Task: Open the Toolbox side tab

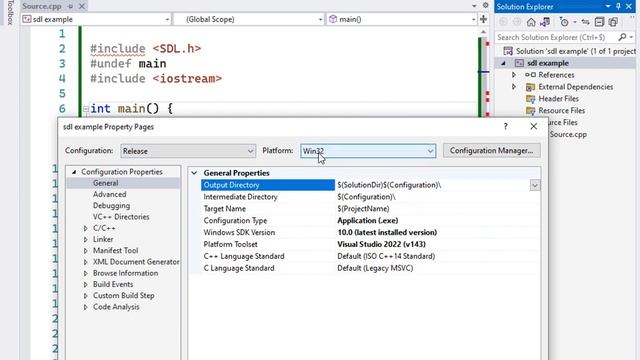Action: pyautogui.click(x=11, y=12)
